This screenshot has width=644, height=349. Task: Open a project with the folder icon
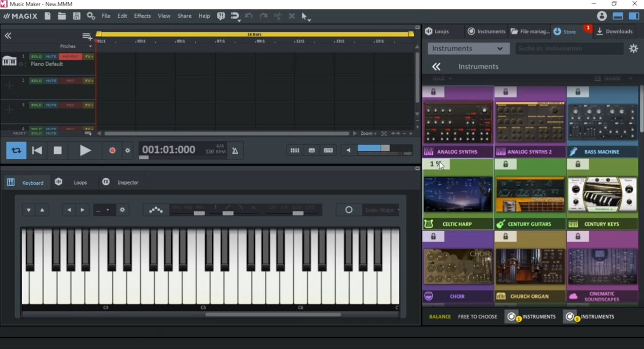click(62, 16)
